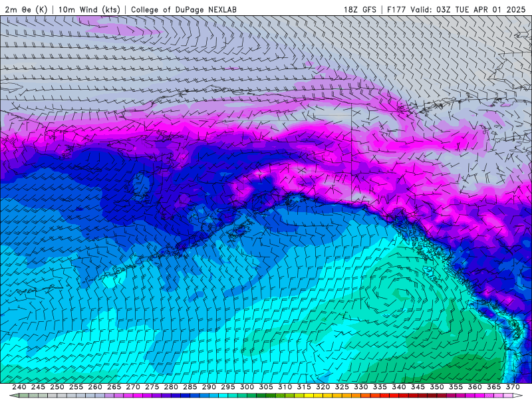Click the 325 scale label
This screenshot has width=532, height=399.
342,387
